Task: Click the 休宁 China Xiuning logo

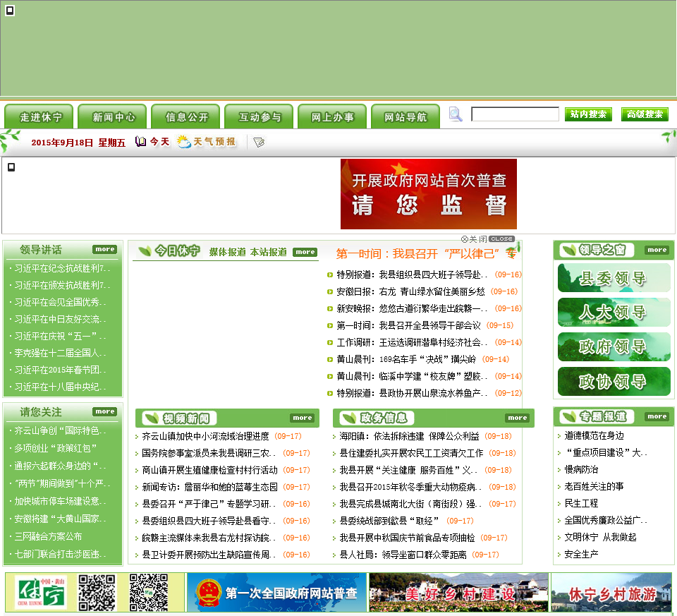Action: (x=42, y=592)
